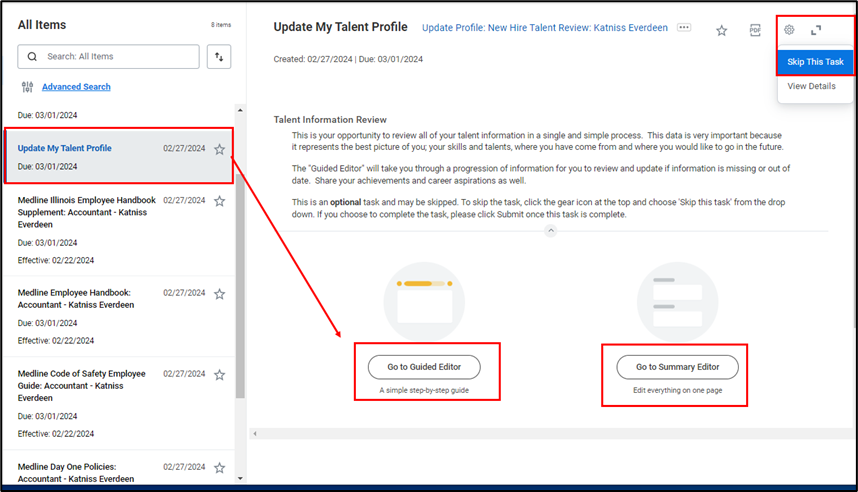Click Go to Summary Editor button
The image size is (858, 492).
677,367
